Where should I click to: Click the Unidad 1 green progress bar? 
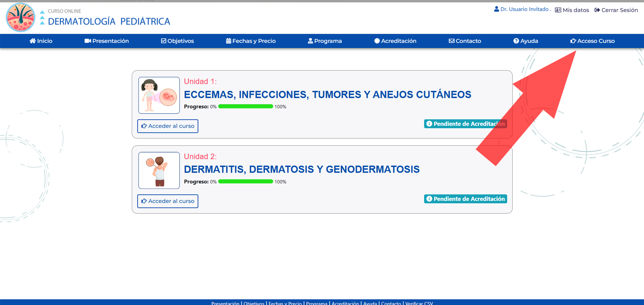[x=246, y=107]
